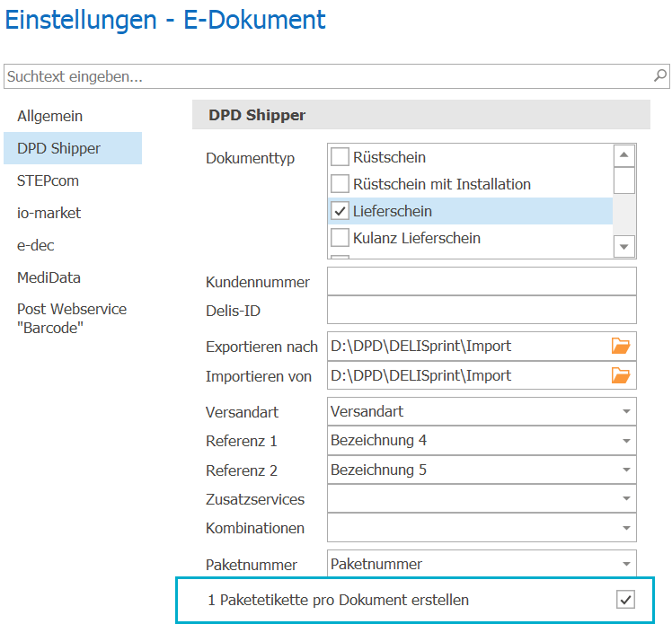This screenshot has width=672, height=624.
Task: Click the Einstellungen - E-Dokument title
Action: [x=165, y=20]
